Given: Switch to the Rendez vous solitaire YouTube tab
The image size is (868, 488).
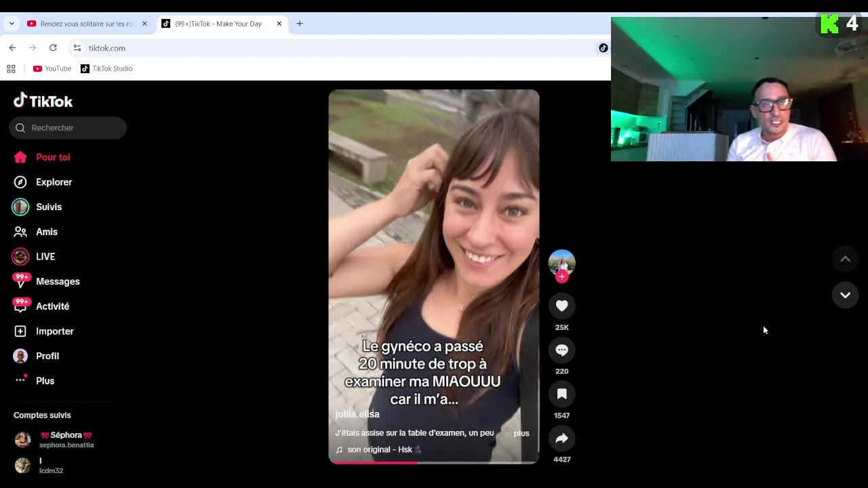Looking at the screenshot, I should pyautogui.click(x=87, y=24).
